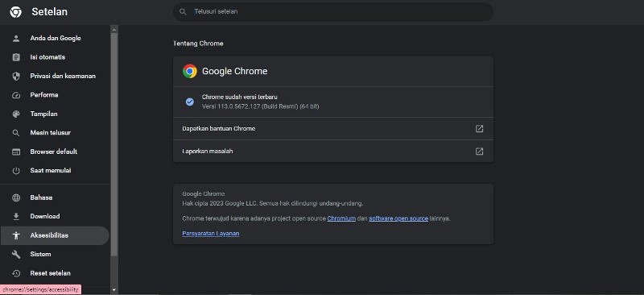Open Anda dan Google settings
This screenshot has width=644, height=295.
point(55,38)
